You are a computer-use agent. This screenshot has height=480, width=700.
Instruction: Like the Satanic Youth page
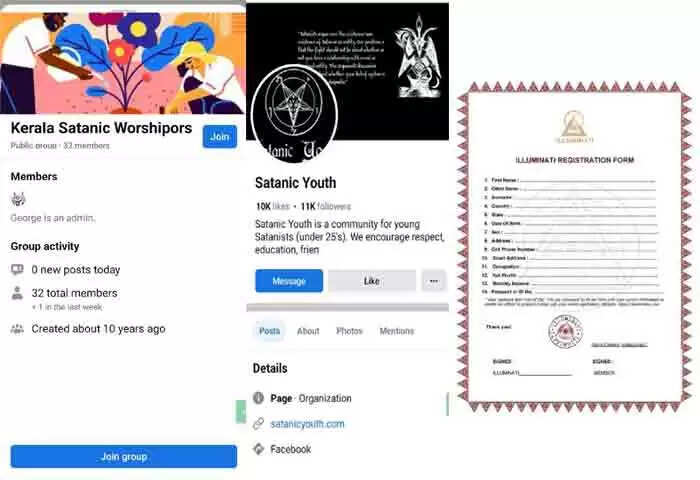(x=371, y=281)
